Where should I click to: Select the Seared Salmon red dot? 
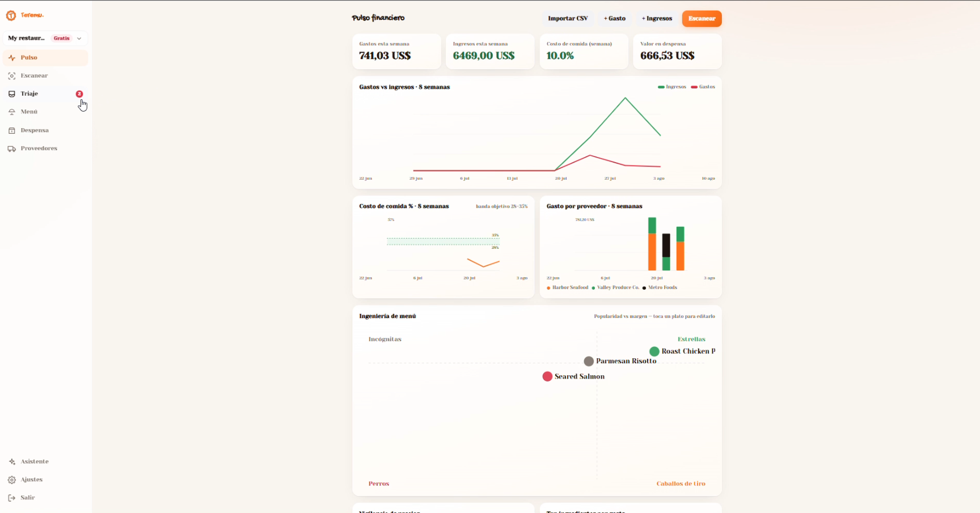coord(547,376)
